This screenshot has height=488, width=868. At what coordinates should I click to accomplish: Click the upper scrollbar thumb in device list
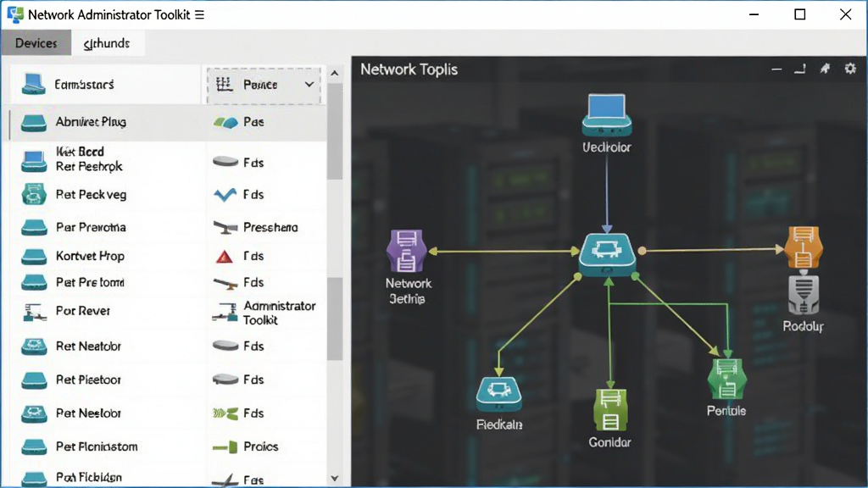334,131
